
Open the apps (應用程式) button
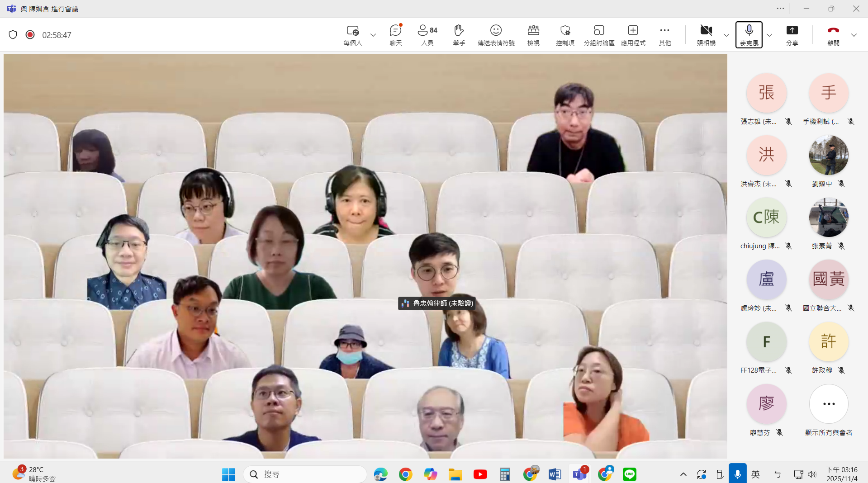(633, 34)
